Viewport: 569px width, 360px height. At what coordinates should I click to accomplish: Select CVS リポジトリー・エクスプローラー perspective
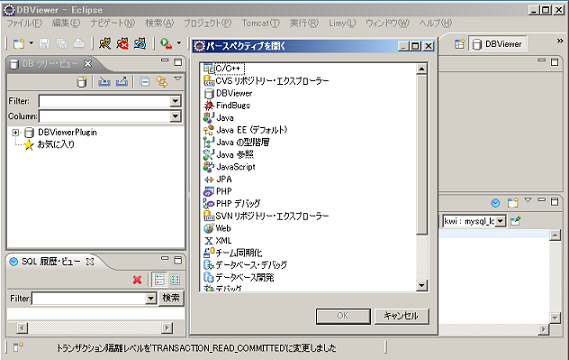click(x=266, y=81)
